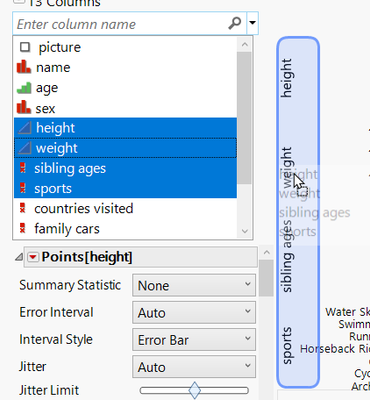Open the red triangle menu for Points[height]

click(33, 257)
